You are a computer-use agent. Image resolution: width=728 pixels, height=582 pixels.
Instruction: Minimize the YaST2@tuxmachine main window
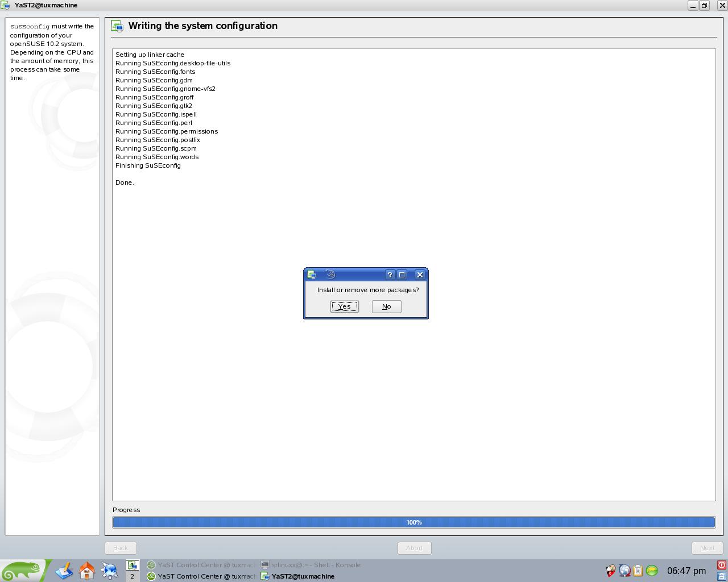[693, 5]
